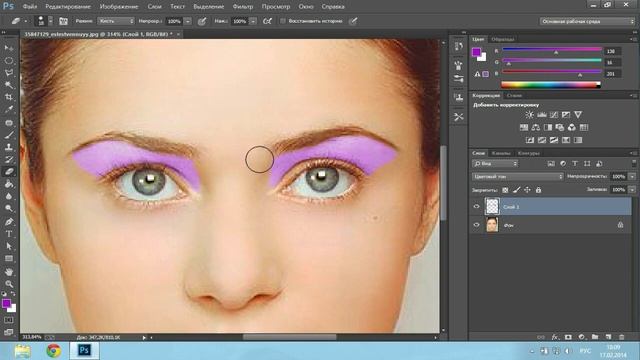Select the Elliptical Marquee tool
640x360 pixels.
click(9, 61)
